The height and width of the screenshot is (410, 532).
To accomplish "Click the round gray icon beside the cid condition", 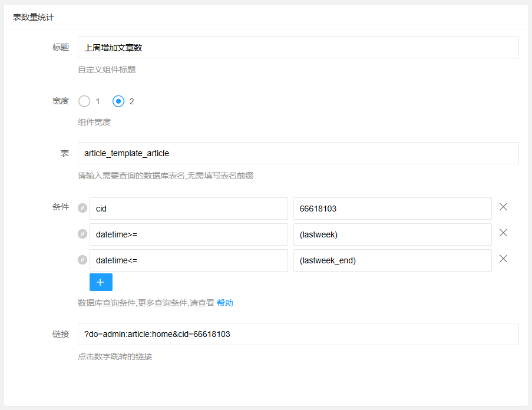I will [x=82, y=208].
